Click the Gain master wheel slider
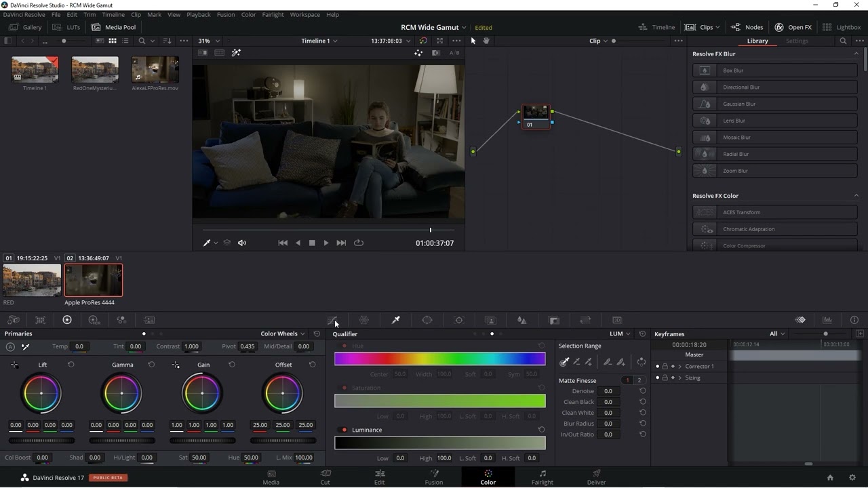Image resolution: width=868 pixels, height=488 pixels. coord(202,441)
